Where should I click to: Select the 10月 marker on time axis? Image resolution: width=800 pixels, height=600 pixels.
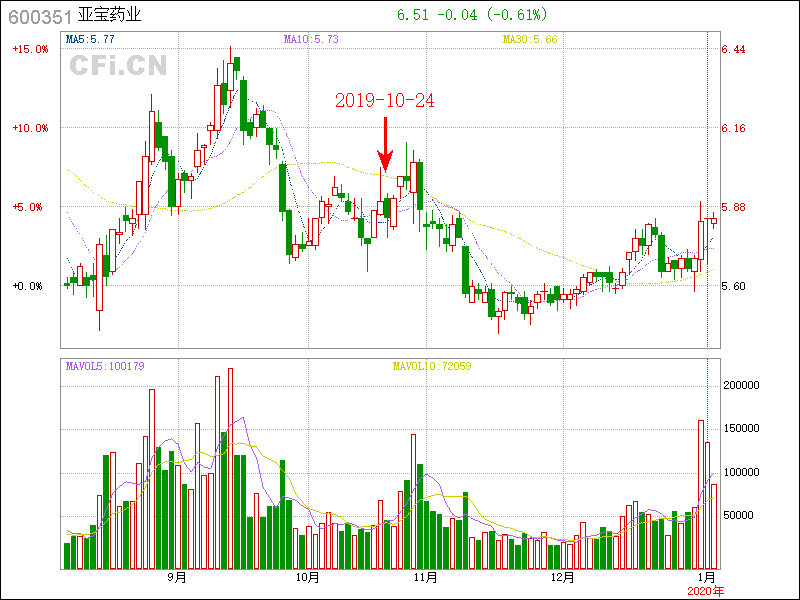(308, 577)
